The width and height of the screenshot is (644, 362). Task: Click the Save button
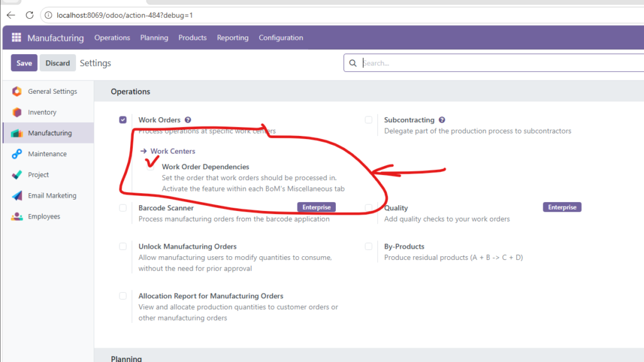[24, 63]
